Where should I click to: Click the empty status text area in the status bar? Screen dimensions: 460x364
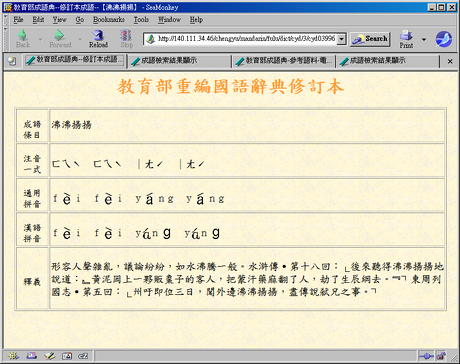256,356
